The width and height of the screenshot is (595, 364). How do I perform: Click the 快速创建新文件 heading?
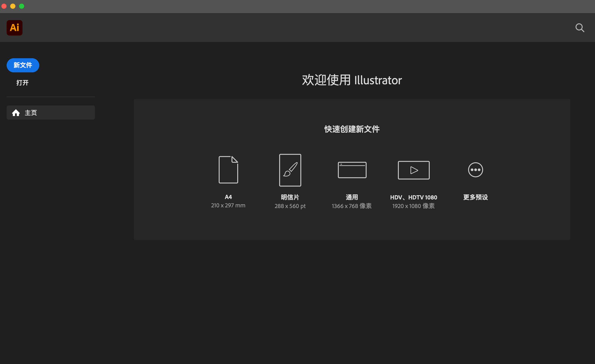(x=352, y=129)
